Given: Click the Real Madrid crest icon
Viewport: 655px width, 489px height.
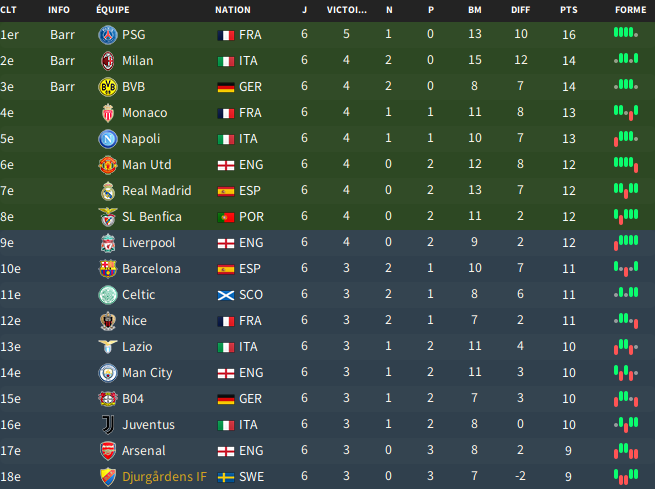Looking at the screenshot, I should (108, 191).
